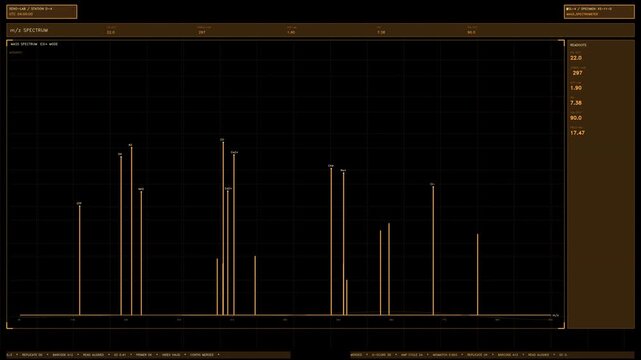Image resolution: width=641 pixels, height=360 pixels.
Task: Click CONTIG MERGED in the status ticker
Action: tap(202, 355)
